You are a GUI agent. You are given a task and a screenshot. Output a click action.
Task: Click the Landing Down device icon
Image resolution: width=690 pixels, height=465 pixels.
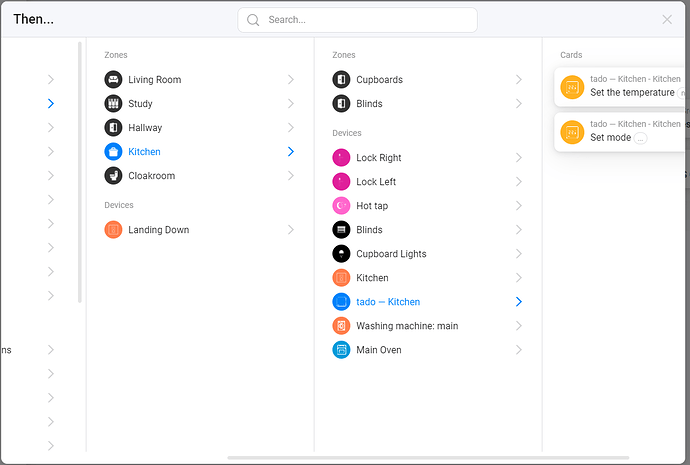tap(113, 230)
